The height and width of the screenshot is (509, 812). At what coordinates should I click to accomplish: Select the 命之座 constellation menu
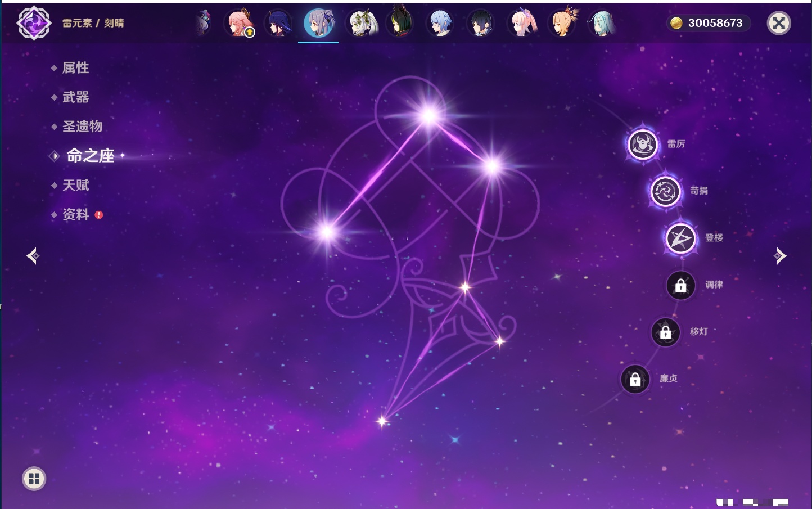point(91,156)
